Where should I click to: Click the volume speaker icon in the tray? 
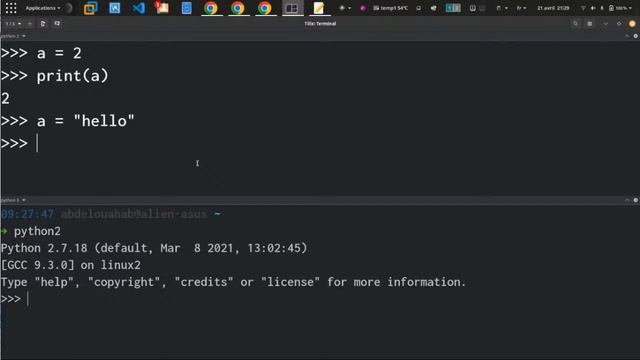click(593, 8)
